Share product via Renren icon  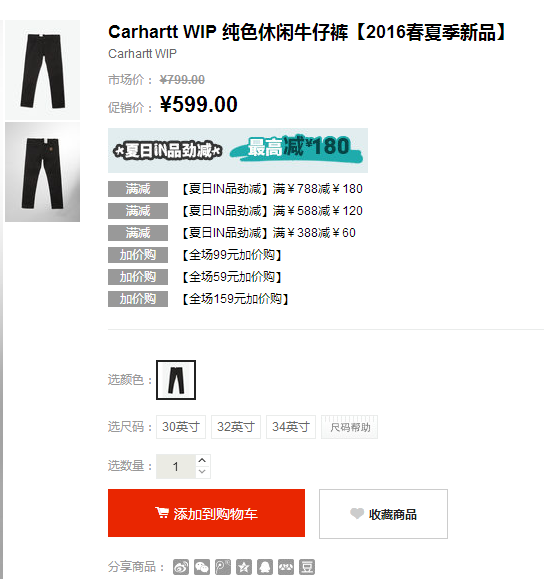coord(286,567)
